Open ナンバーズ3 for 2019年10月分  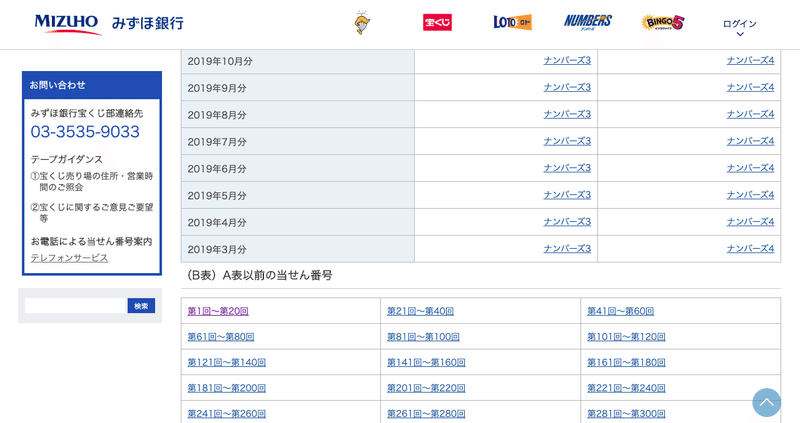pyautogui.click(x=567, y=60)
